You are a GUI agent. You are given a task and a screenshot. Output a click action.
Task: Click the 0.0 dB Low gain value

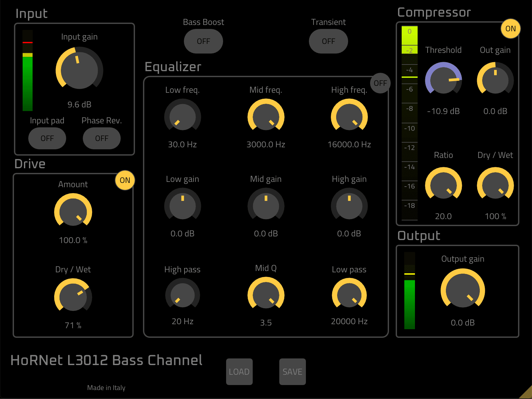183,234
